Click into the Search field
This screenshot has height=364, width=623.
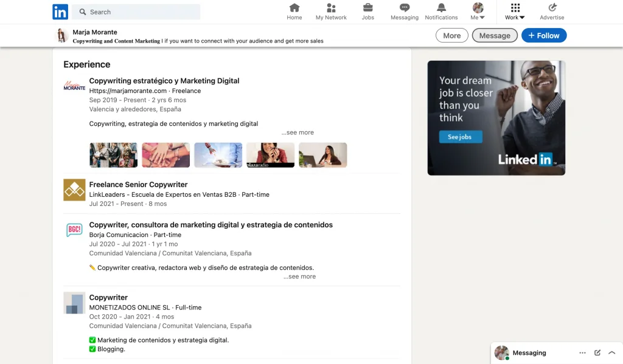tap(136, 12)
